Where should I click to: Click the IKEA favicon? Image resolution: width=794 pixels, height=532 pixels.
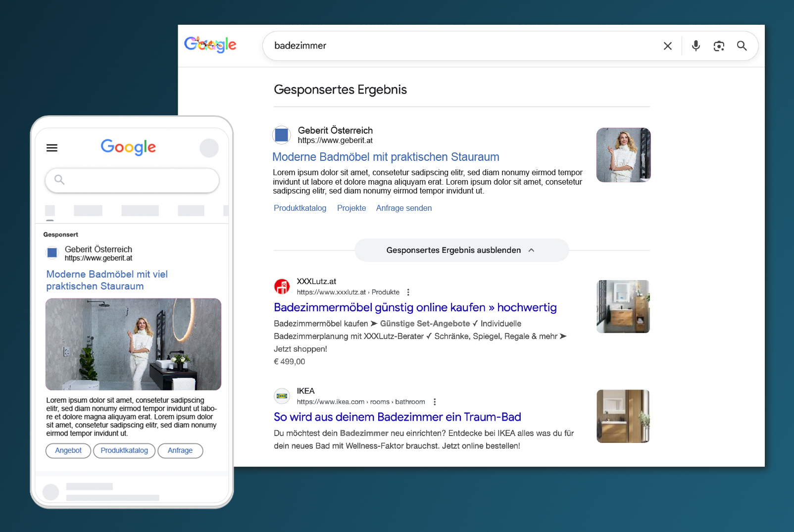[x=282, y=396]
